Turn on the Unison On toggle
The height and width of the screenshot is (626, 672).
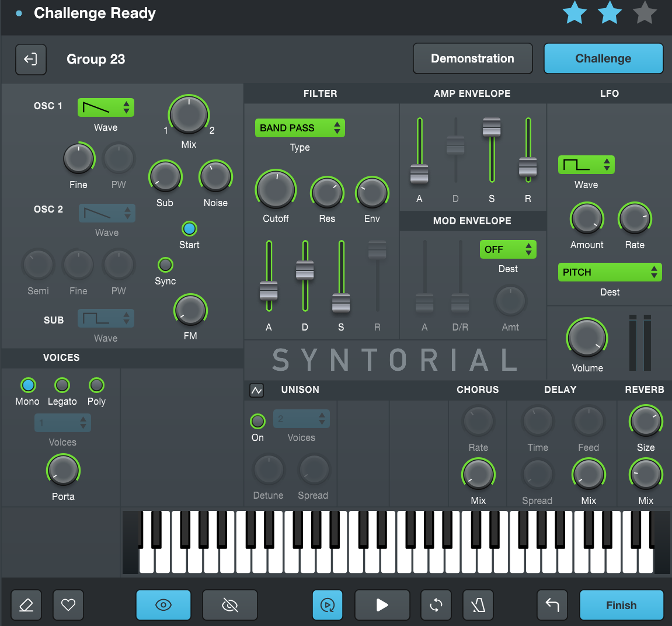click(257, 421)
